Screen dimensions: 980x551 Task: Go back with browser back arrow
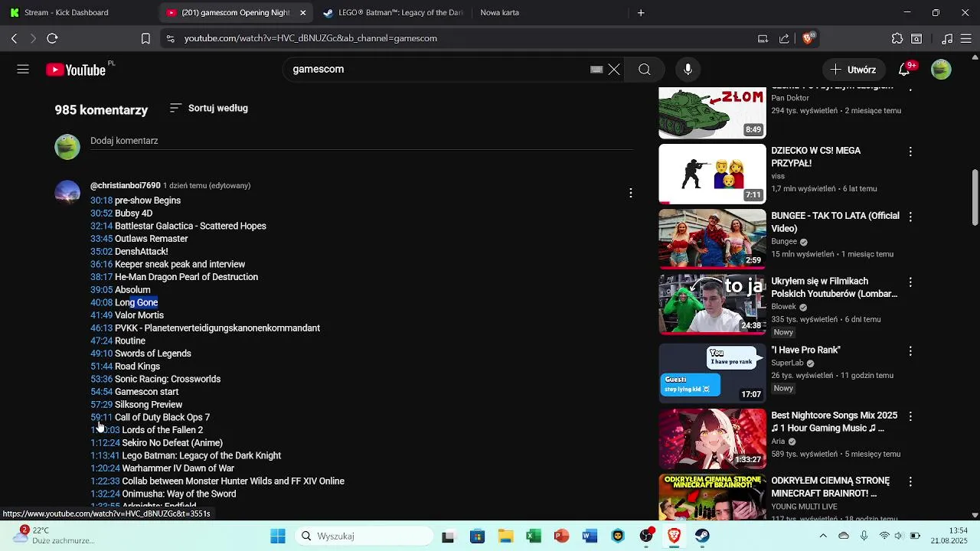15,38
